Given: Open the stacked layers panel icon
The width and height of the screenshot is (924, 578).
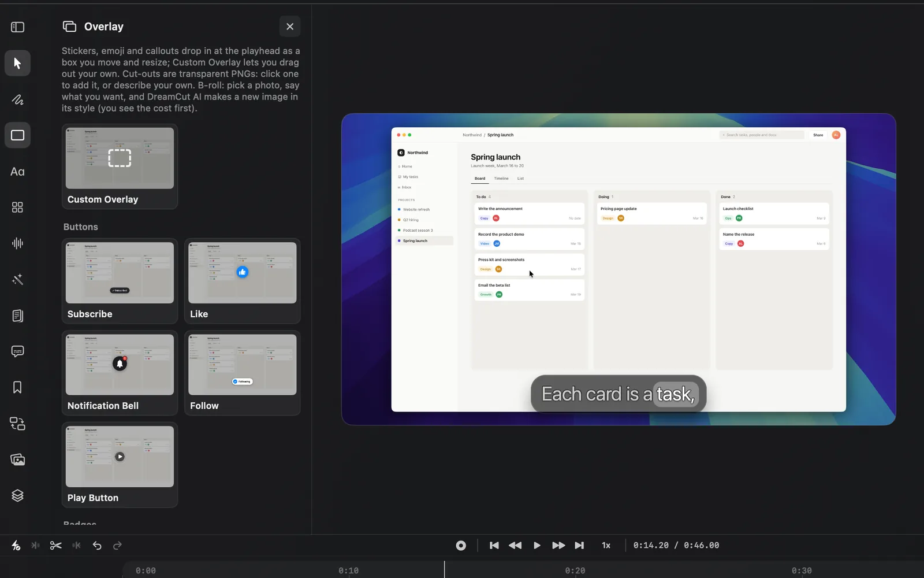Looking at the screenshot, I should pyautogui.click(x=17, y=495).
